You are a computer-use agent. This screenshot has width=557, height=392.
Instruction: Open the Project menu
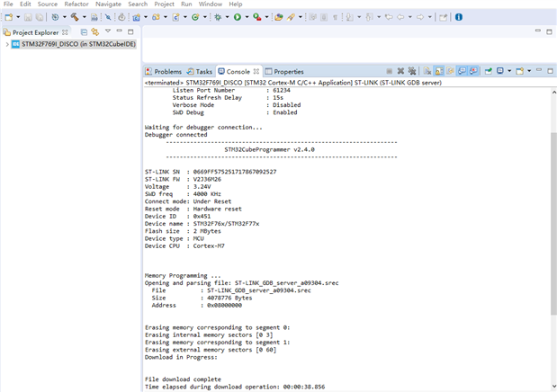point(164,4)
